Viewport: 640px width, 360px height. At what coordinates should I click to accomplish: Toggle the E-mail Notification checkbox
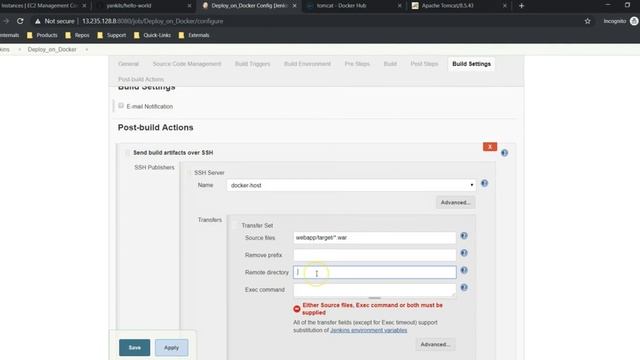[121, 106]
